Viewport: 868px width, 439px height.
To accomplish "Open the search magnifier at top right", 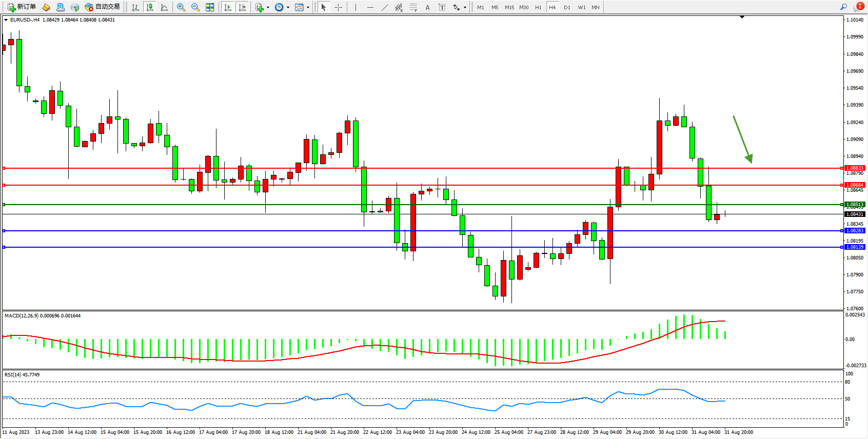I will tap(843, 7).
